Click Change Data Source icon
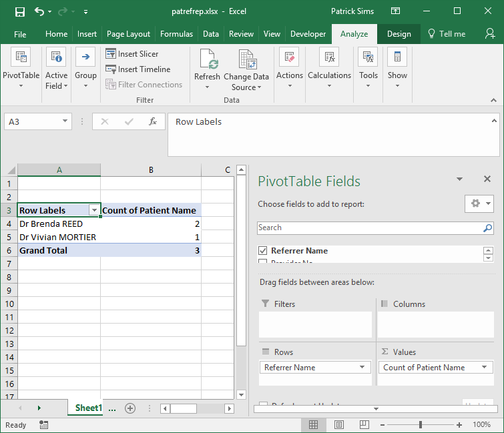Image resolution: width=504 pixels, height=433 pixels. [246, 59]
